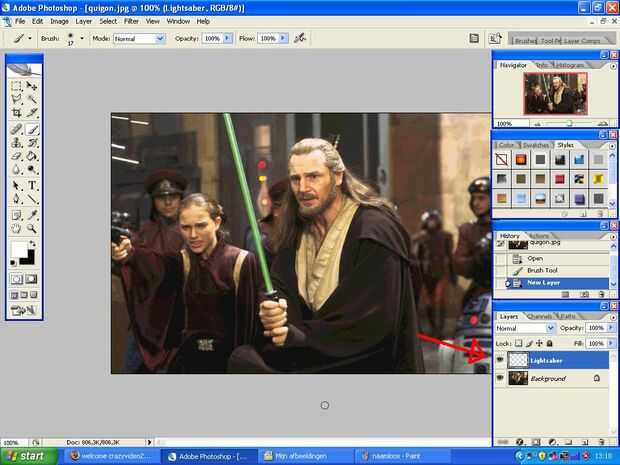The width and height of the screenshot is (620, 465).
Task: Toggle lock image pixels brush icon
Action: pyautogui.click(x=529, y=343)
